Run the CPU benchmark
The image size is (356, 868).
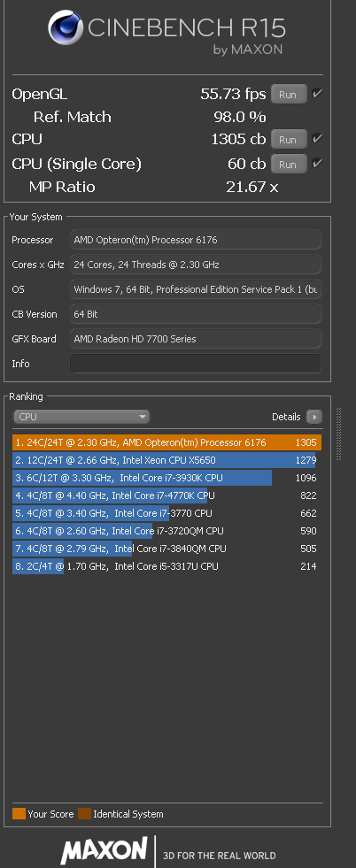click(288, 140)
